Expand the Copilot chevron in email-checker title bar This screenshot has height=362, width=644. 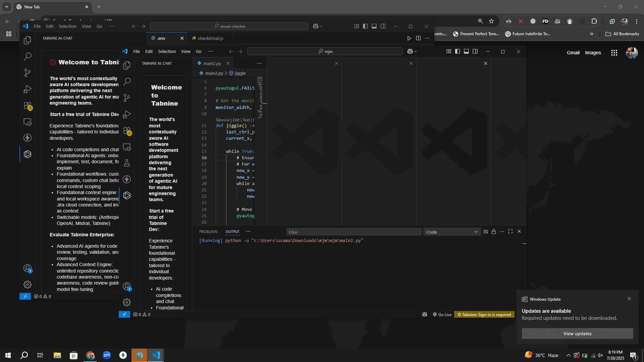321,26
